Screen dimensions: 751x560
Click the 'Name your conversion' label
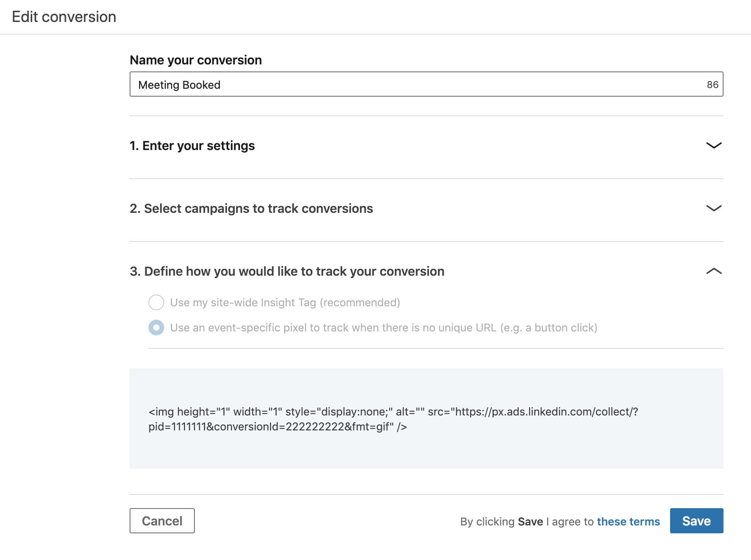196,60
